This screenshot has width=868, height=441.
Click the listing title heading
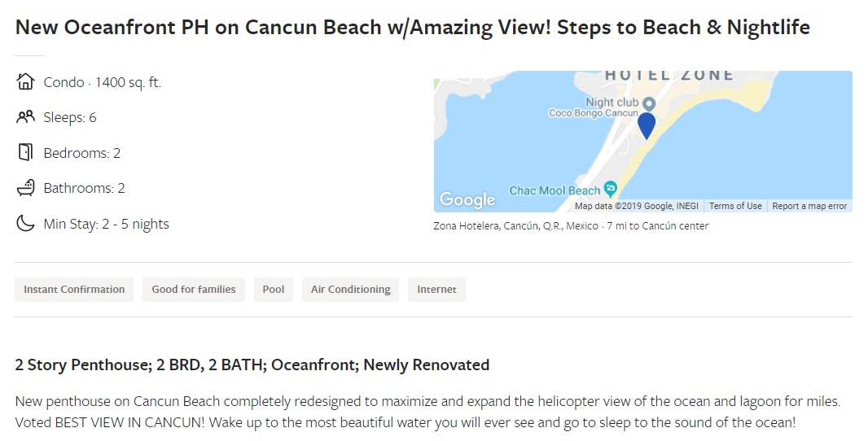[412, 27]
